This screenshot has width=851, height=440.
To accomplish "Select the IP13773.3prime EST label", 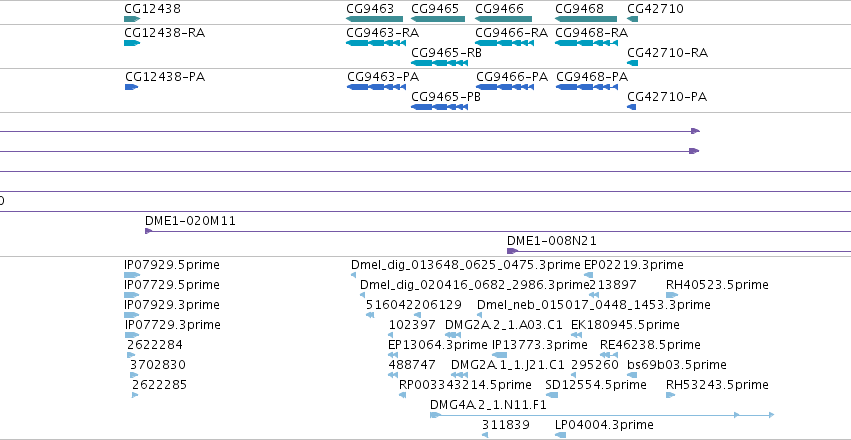I will coord(539,345).
